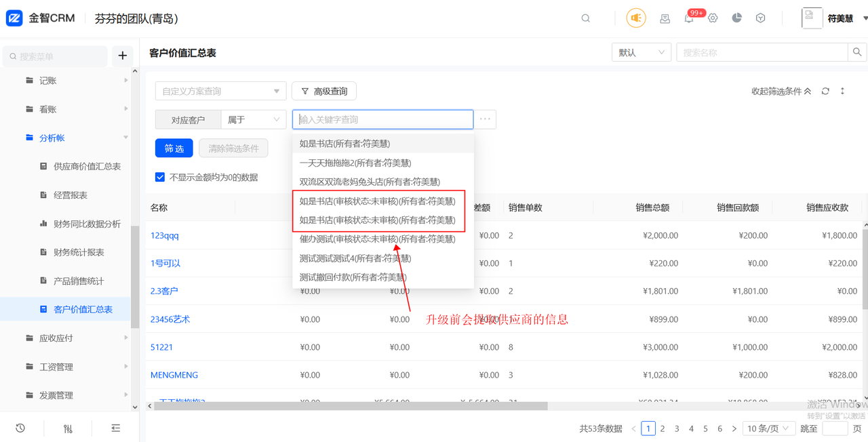Open 财务同比数据分析 in sidebar

click(87, 224)
